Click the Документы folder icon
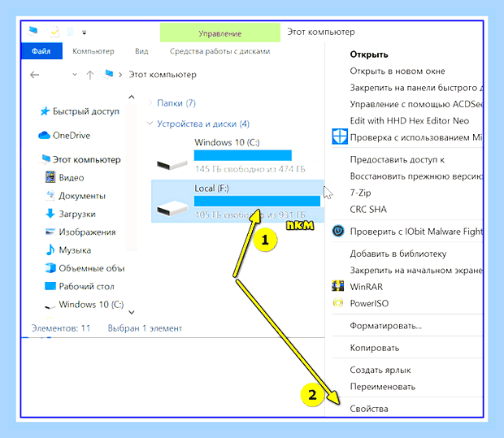504x438 pixels. tap(50, 195)
